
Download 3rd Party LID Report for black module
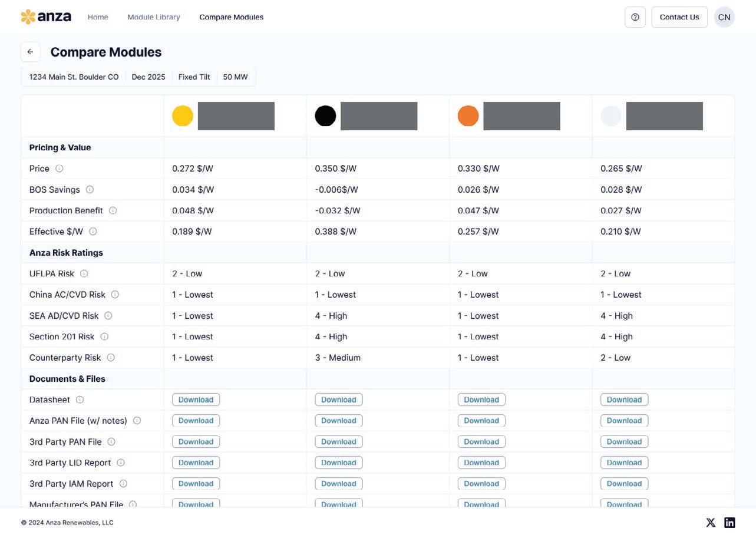339,463
